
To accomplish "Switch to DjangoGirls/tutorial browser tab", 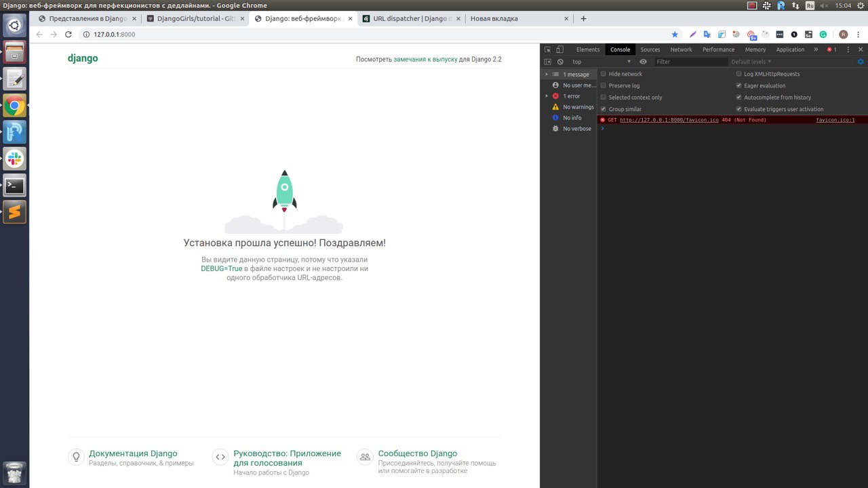I will click(195, 18).
